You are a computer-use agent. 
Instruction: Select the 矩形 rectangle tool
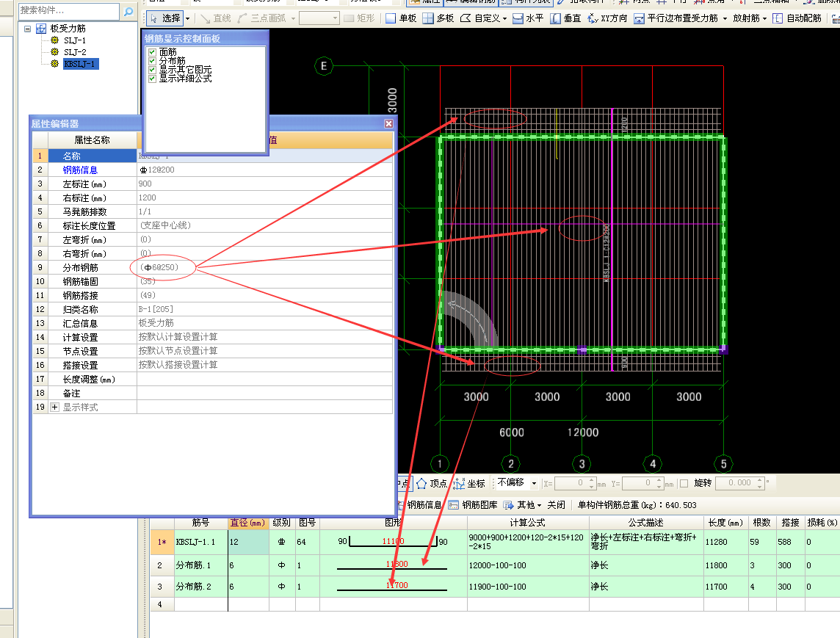[x=360, y=19]
